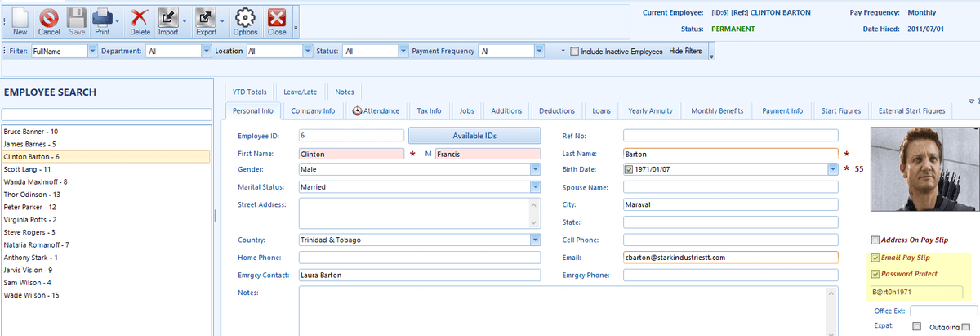Screen dimensions: 980x336
Task: Switch to the Leave/Late tab
Action: [x=301, y=92]
